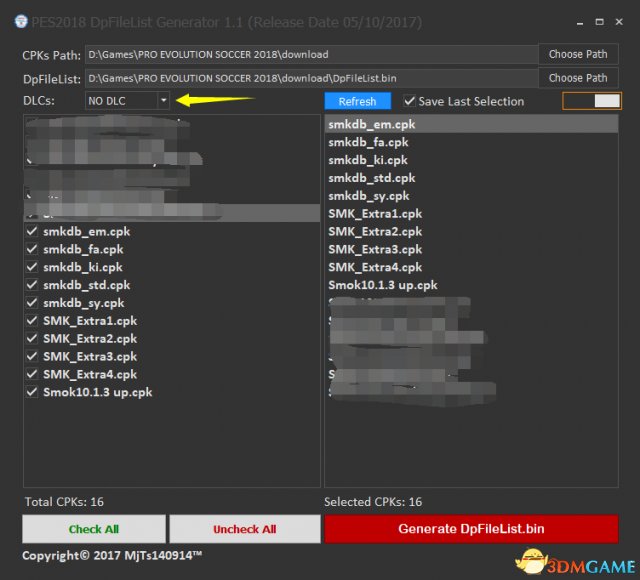
Task: Select SMK_Extra1.cpk in the right list
Action: 471,213
